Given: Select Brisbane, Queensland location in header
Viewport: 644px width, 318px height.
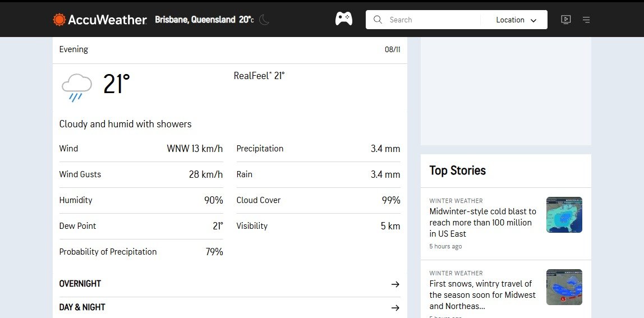Looking at the screenshot, I should 195,20.
